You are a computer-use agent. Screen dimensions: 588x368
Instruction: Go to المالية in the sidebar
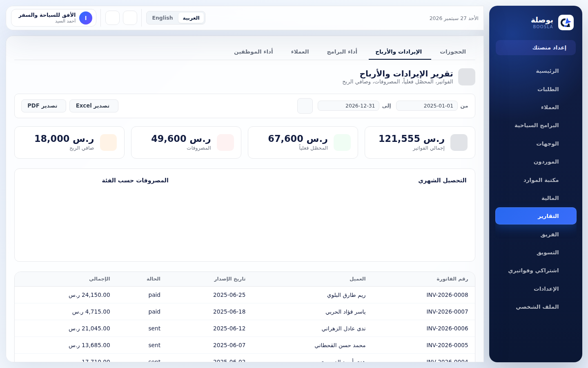tap(536, 198)
